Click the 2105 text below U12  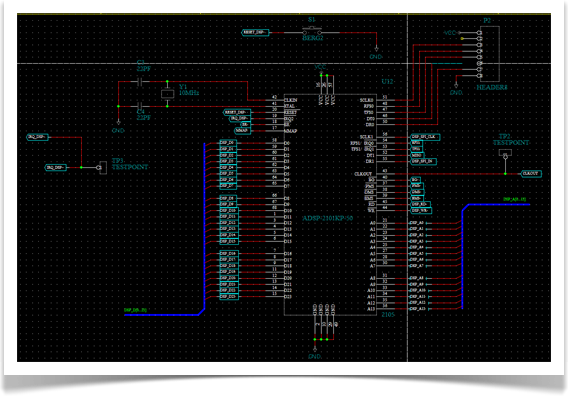coord(388,314)
